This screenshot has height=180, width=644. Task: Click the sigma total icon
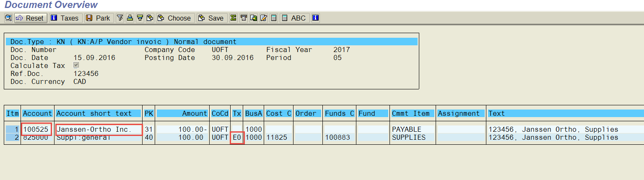click(234, 18)
